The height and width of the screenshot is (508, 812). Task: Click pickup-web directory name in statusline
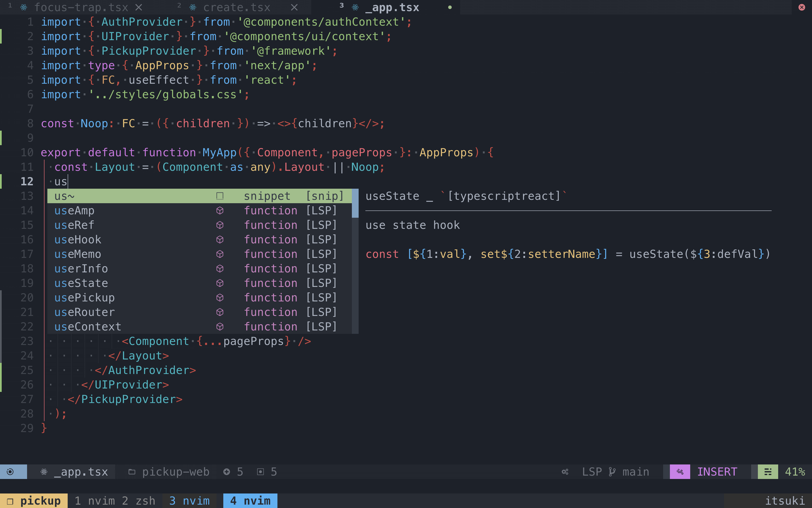tap(176, 472)
